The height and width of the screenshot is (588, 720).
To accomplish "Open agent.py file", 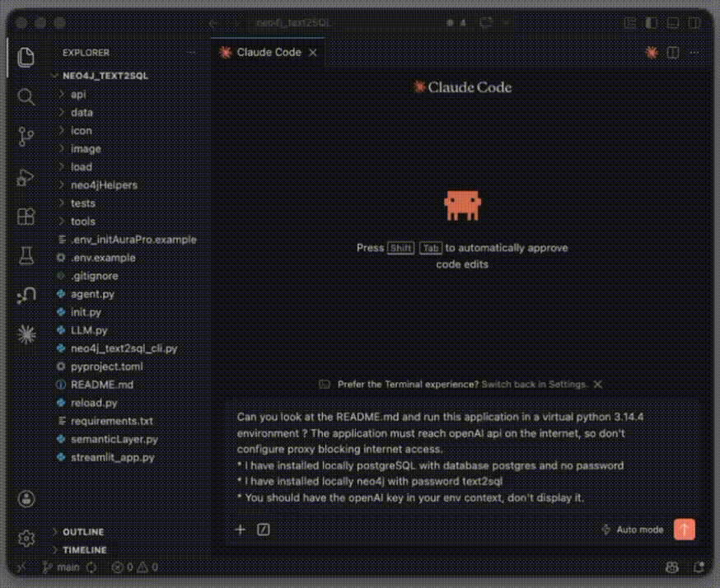I will pyautogui.click(x=92, y=294).
